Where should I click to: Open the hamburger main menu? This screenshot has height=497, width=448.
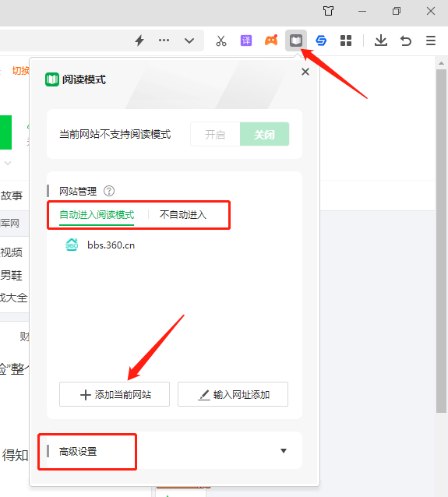click(431, 41)
